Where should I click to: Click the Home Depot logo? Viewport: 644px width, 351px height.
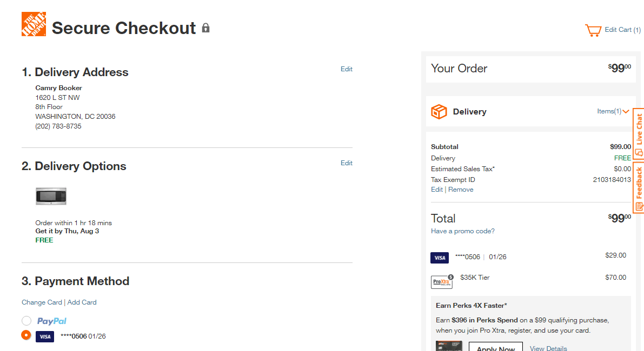click(x=34, y=24)
